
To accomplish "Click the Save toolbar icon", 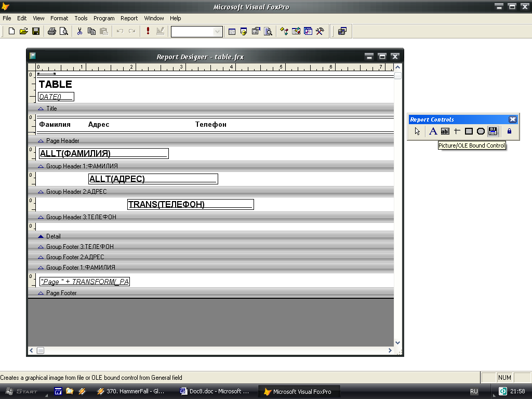I will coord(36,31).
